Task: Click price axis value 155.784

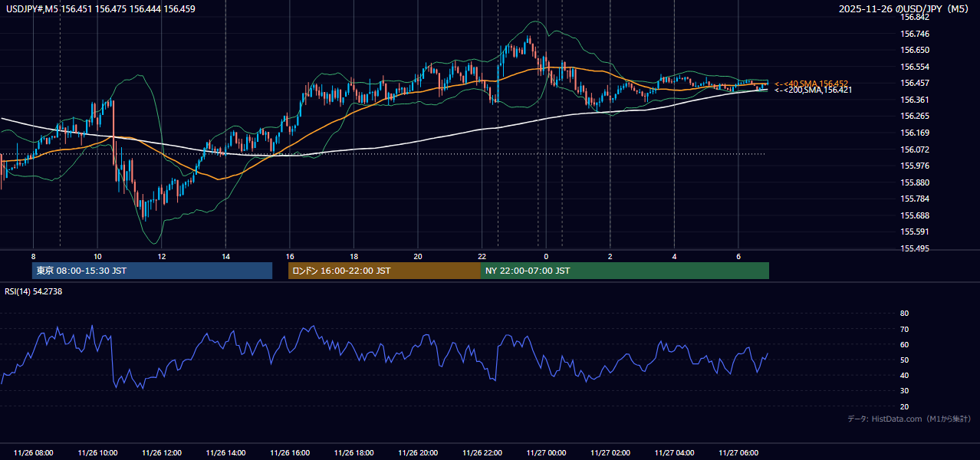Action: click(x=915, y=199)
